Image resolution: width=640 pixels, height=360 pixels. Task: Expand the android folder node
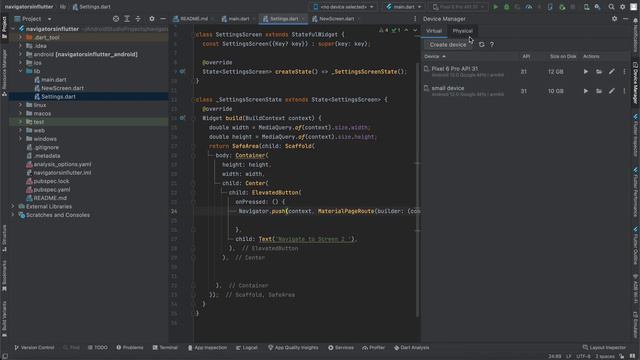[x=20, y=54]
